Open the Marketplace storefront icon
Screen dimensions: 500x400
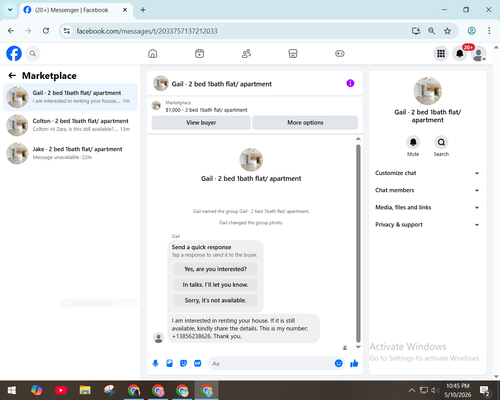click(293, 53)
